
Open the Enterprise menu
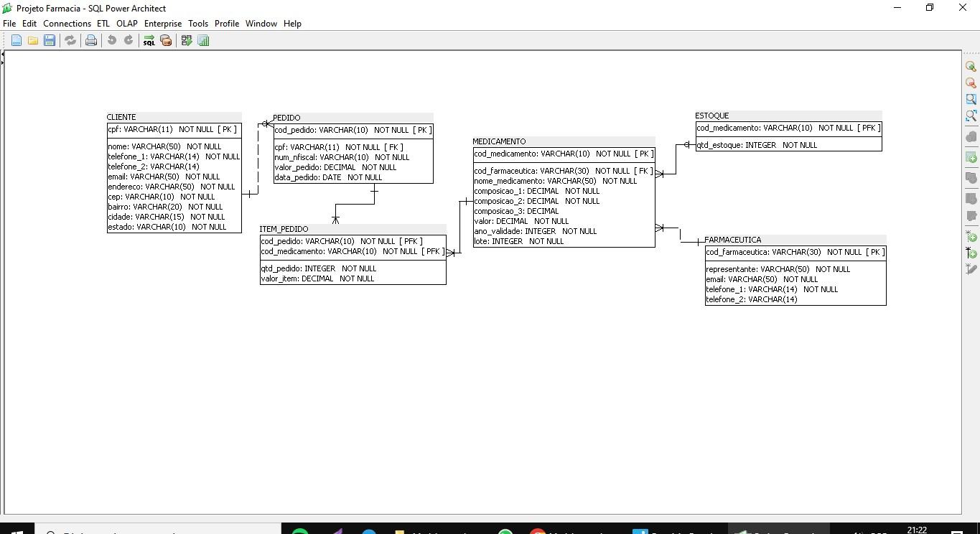pyautogui.click(x=163, y=24)
